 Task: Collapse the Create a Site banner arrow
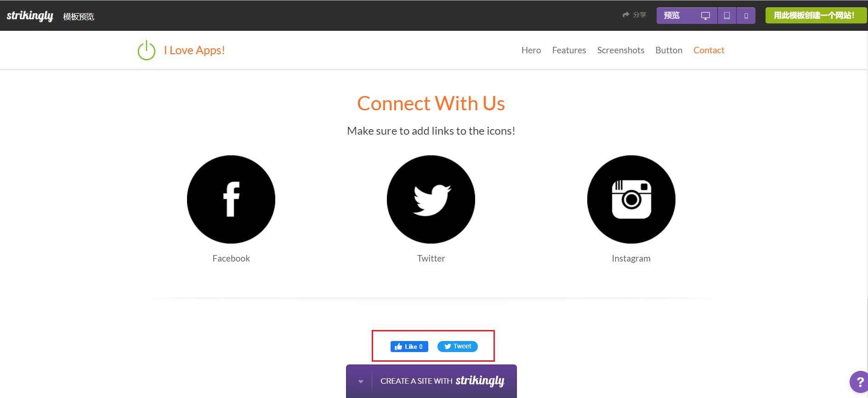[x=361, y=381]
